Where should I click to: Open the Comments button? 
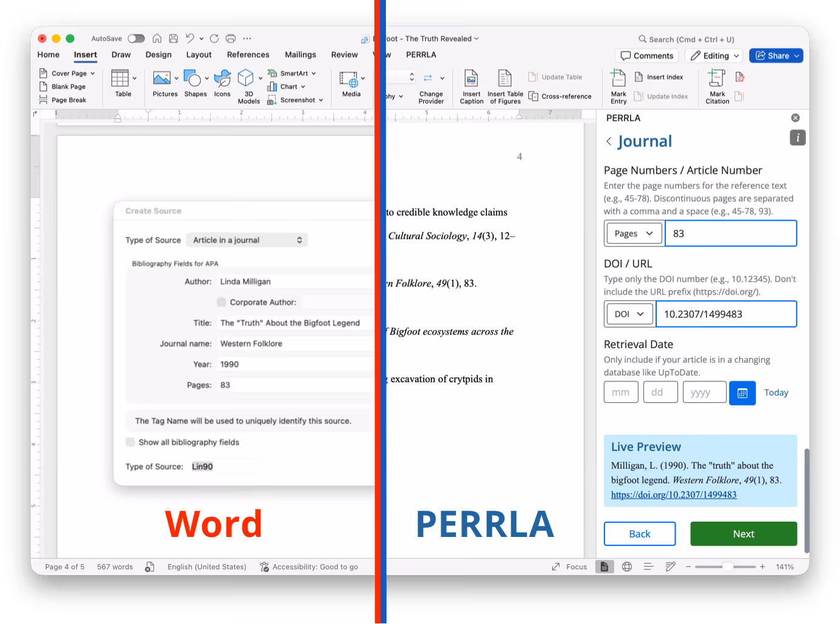pos(647,55)
